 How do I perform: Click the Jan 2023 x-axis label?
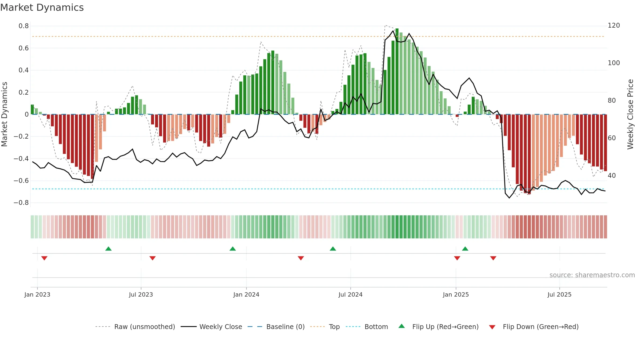tap(37, 294)
